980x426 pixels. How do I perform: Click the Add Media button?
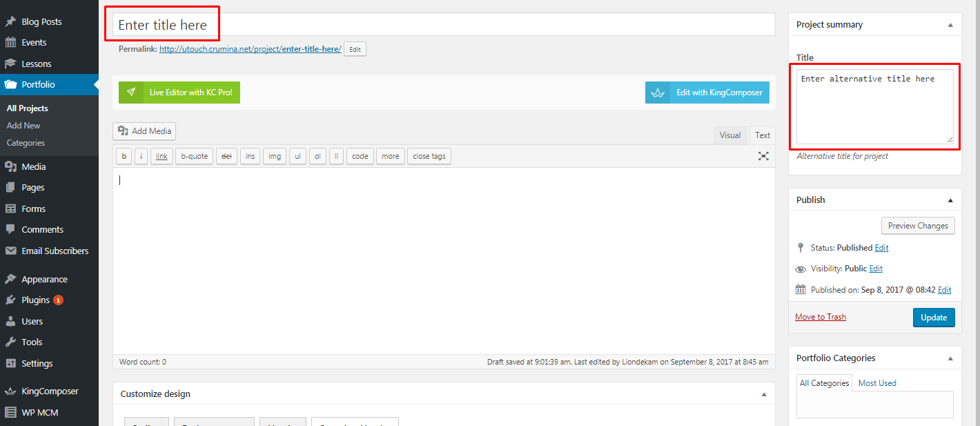[144, 131]
